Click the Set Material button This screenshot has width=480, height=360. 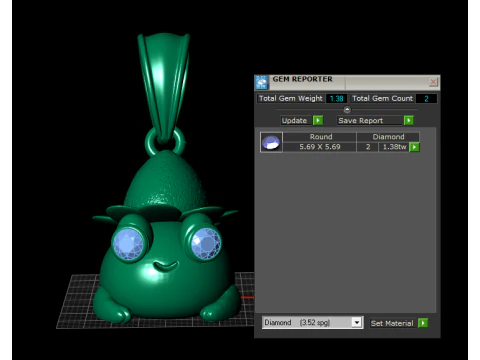coord(393,323)
